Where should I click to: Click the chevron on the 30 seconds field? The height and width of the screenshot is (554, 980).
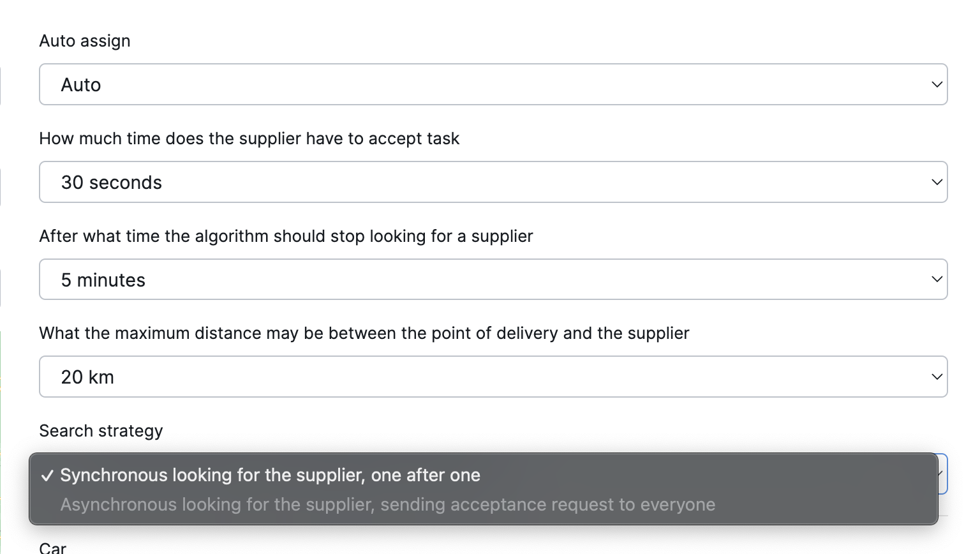click(x=937, y=182)
